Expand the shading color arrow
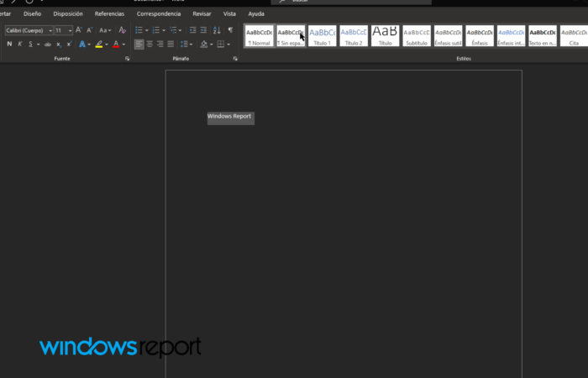Image resolution: width=588 pixels, height=378 pixels. [x=211, y=45]
